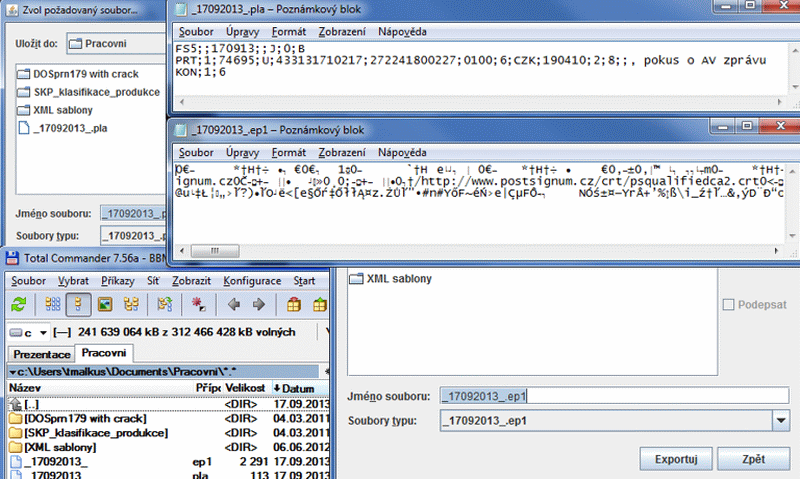The height and width of the screenshot is (479, 800).
Task: Go forward with right arrow toolbar icon
Action: 259,305
